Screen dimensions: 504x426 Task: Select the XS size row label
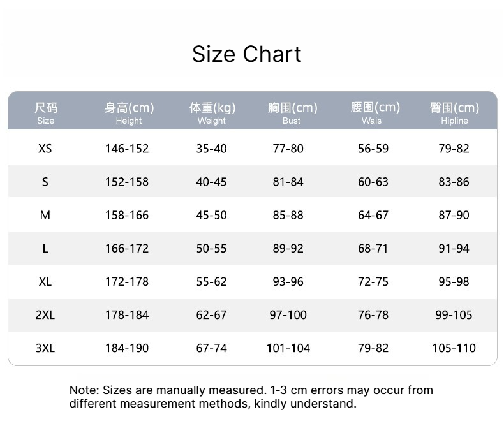45,149
